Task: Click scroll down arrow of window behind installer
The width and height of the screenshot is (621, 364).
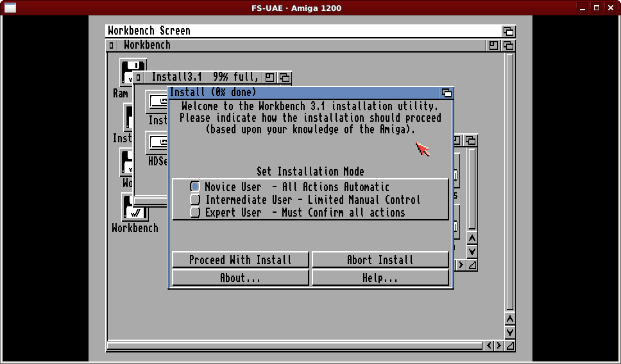Action: 472,252
